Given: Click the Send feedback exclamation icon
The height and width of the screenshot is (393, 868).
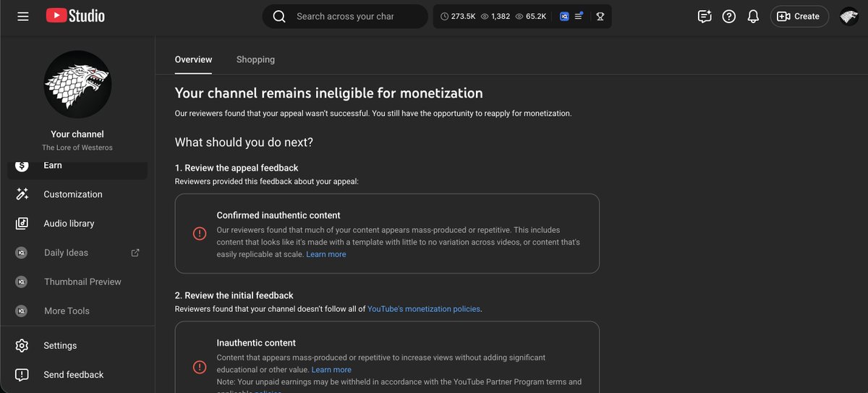Looking at the screenshot, I should [x=22, y=375].
